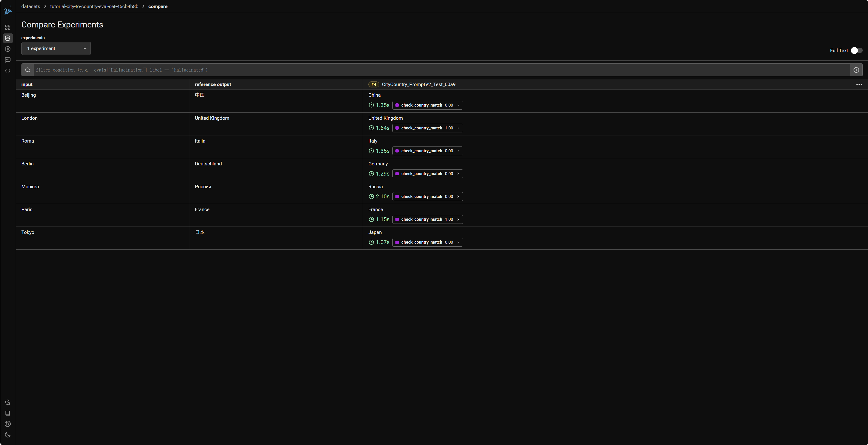
Task: Go to datasets breadcrumb
Action: (x=31, y=6)
